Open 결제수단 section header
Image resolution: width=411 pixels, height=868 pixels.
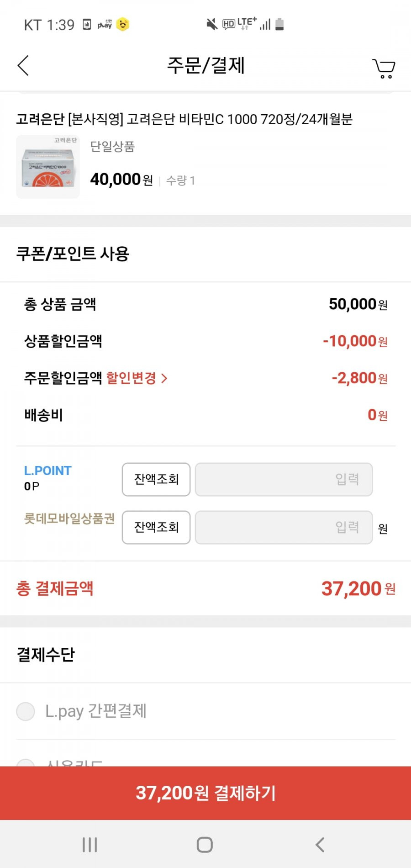[46, 654]
